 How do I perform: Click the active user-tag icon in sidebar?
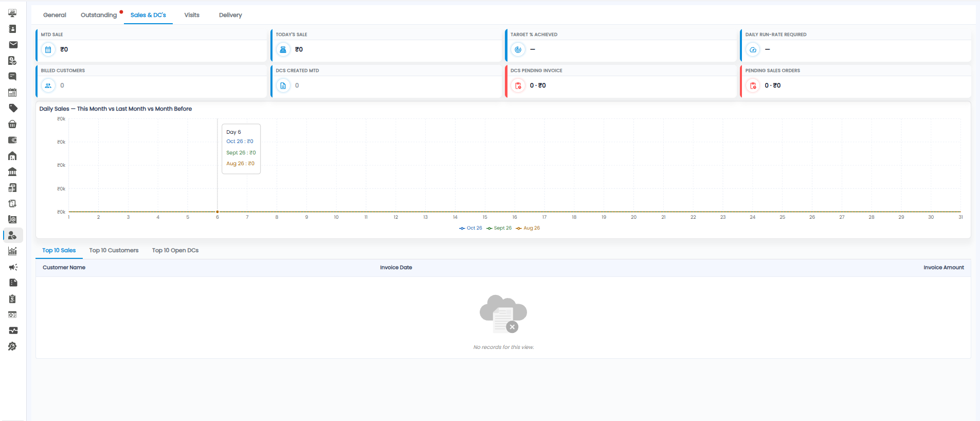(x=12, y=235)
